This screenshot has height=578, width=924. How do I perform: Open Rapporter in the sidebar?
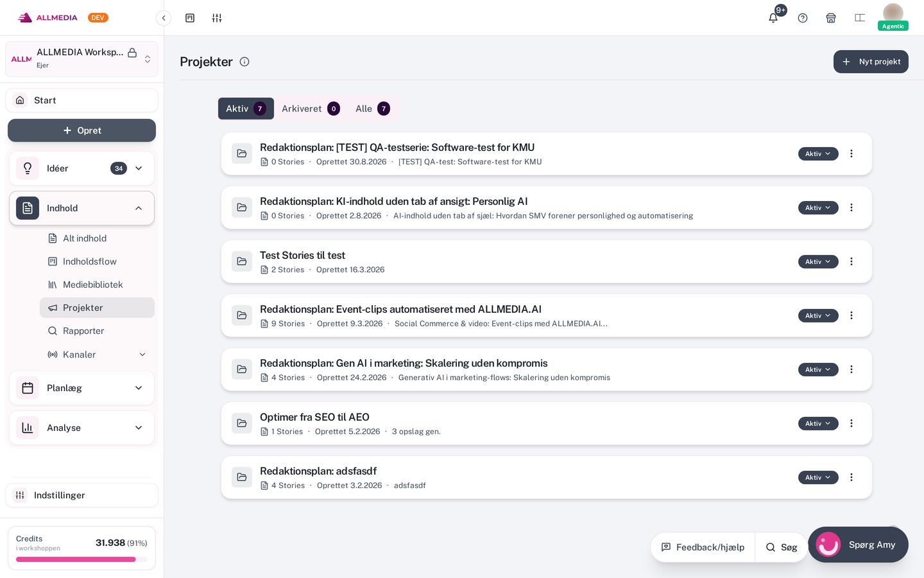[97, 331]
